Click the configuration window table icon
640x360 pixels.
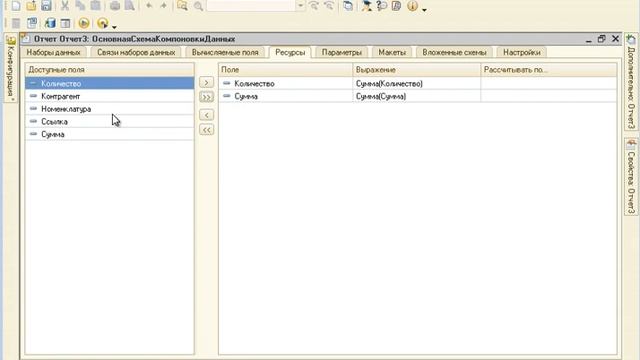(x=65, y=23)
